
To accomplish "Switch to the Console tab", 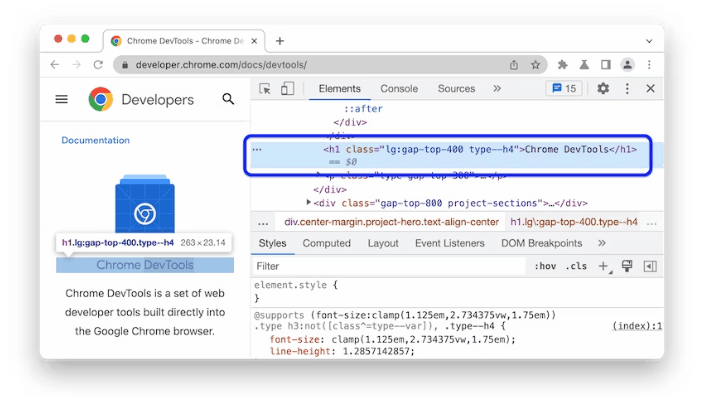I will pos(399,89).
